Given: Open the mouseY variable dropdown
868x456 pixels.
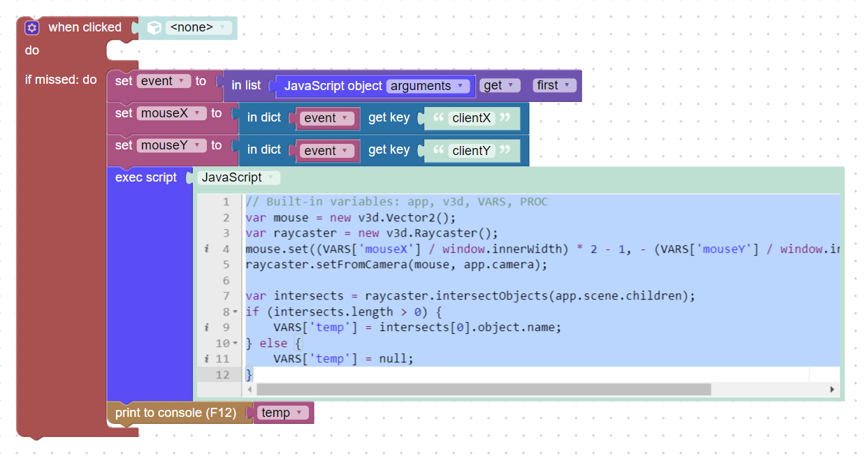Looking at the screenshot, I should point(171,145).
